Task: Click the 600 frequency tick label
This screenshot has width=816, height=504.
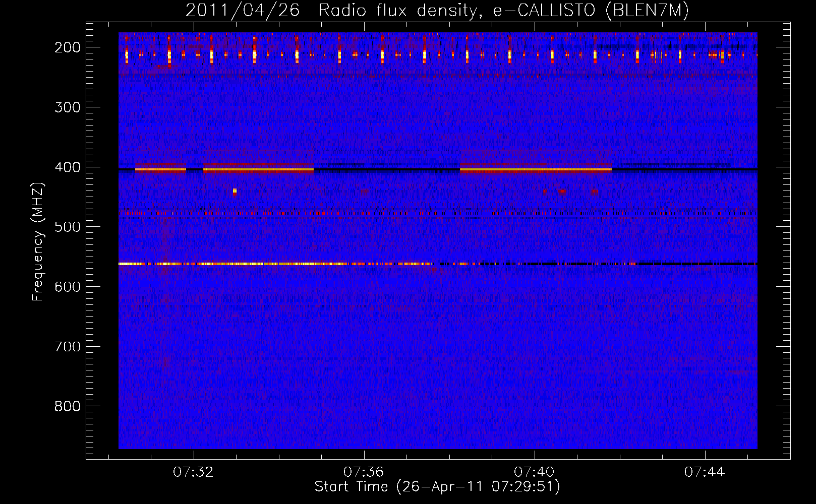Action: click(68, 287)
